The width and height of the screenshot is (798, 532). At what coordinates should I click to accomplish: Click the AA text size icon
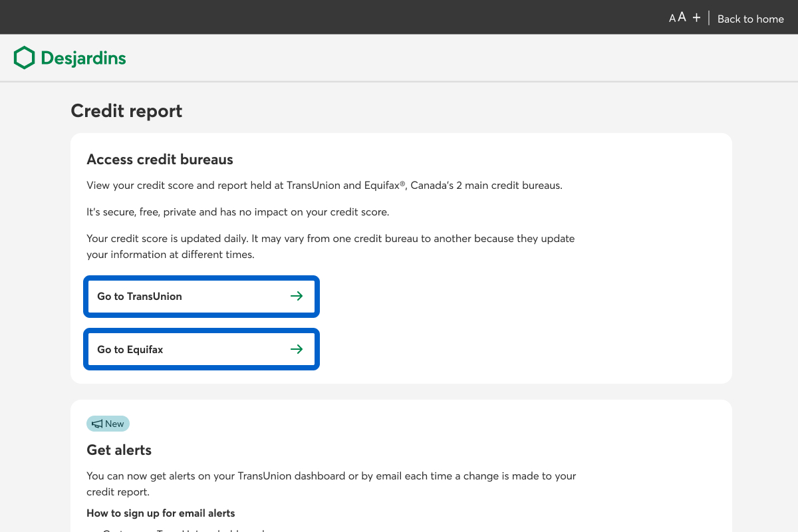[x=677, y=18]
